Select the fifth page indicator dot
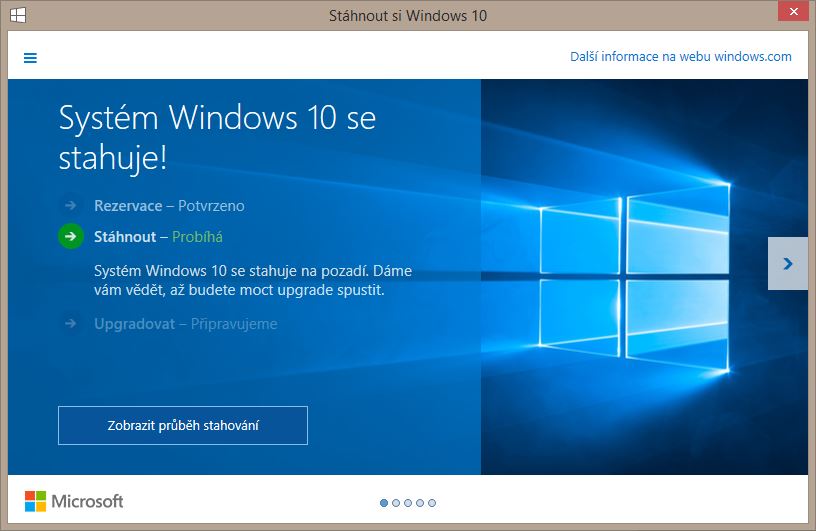The width and height of the screenshot is (816, 531). [x=432, y=503]
